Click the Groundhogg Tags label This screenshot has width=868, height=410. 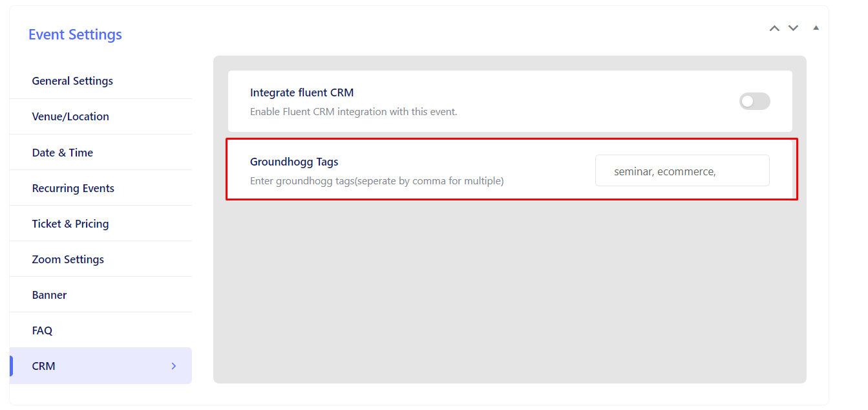click(x=294, y=162)
